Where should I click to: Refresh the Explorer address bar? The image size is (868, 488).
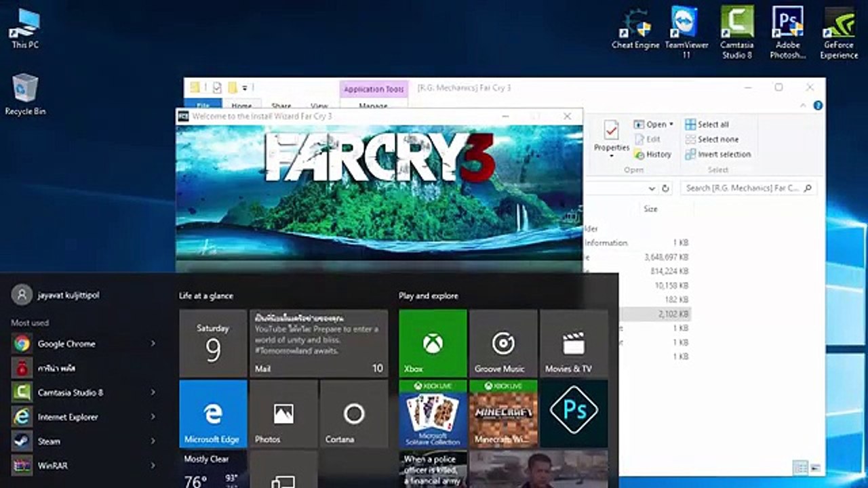pyautogui.click(x=666, y=188)
